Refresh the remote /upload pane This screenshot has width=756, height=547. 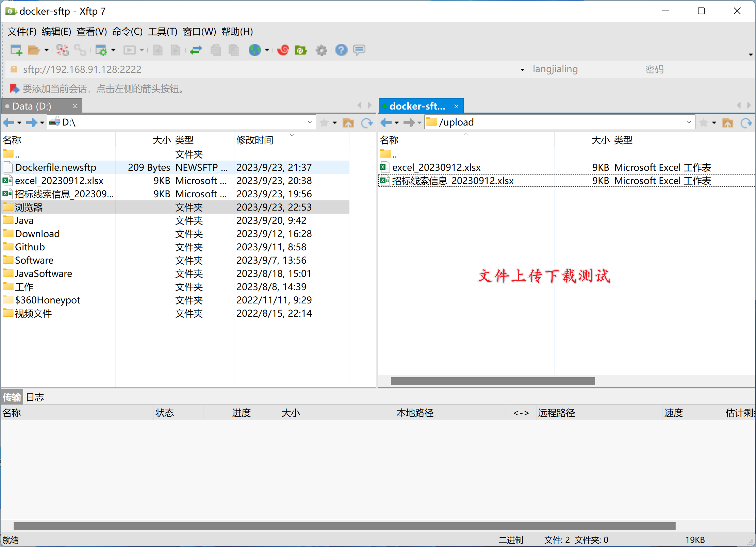click(x=746, y=122)
